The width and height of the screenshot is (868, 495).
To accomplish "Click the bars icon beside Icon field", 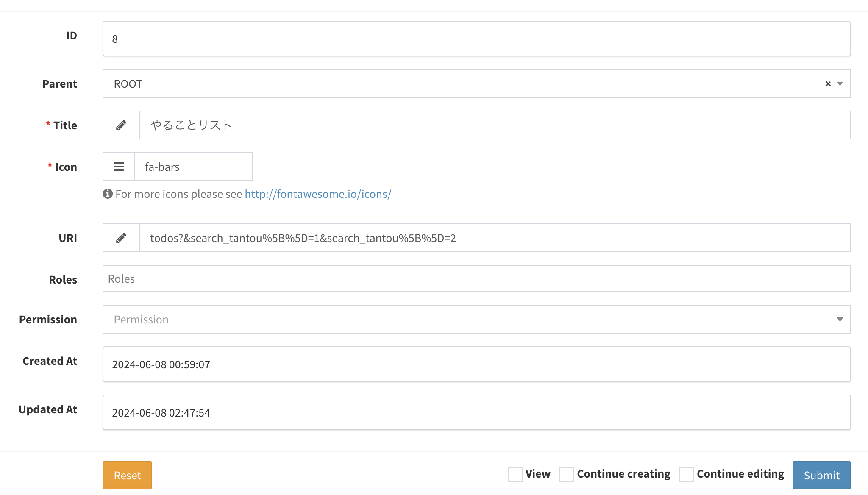I will (119, 167).
